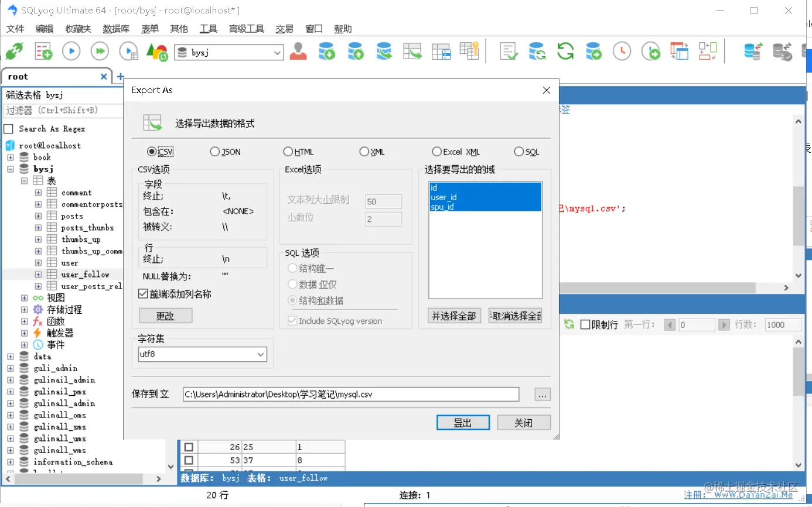
Task: Click the 过滤器 table filter field
Action: (x=63, y=110)
